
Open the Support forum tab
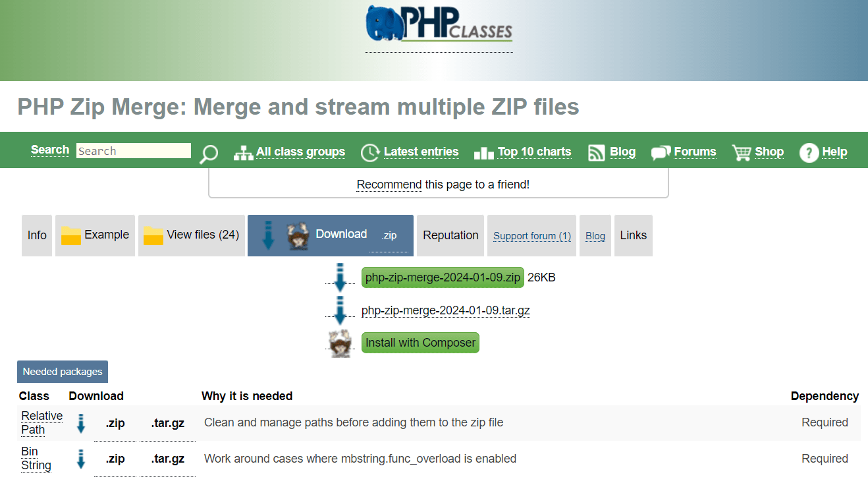(531, 235)
